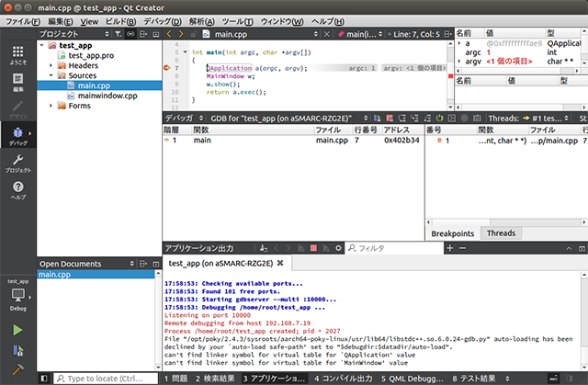
Task: Open the 5 QML Debugg... pane
Action: 413,379
